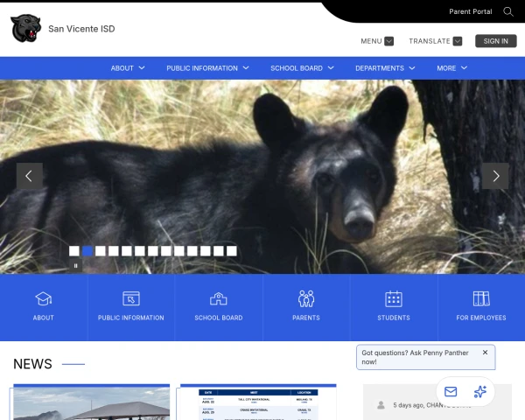Open the ABOUT navigation menu item
The image size is (525, 420).
122,68
